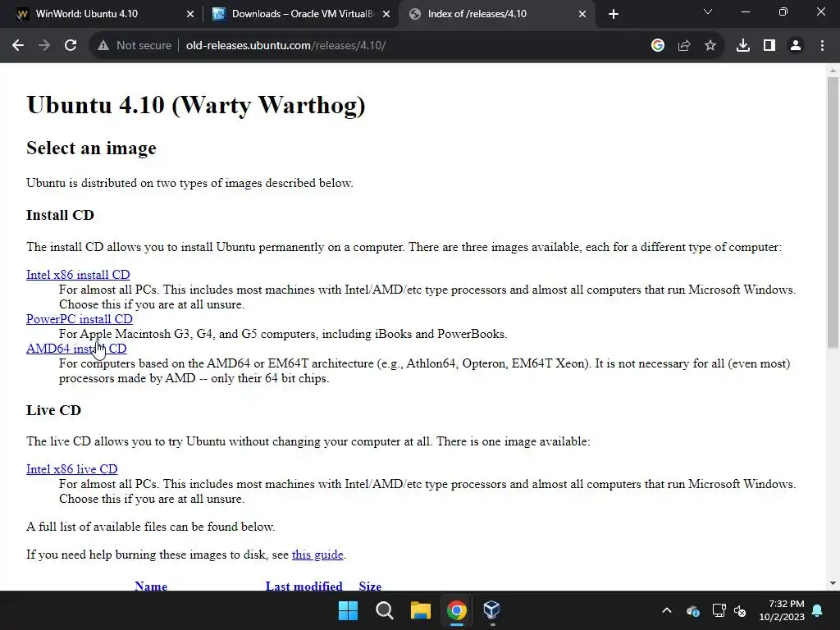Screen dimensions: 840x630
Task: Click the forward navigation arrow
Action: click(44, 46)
